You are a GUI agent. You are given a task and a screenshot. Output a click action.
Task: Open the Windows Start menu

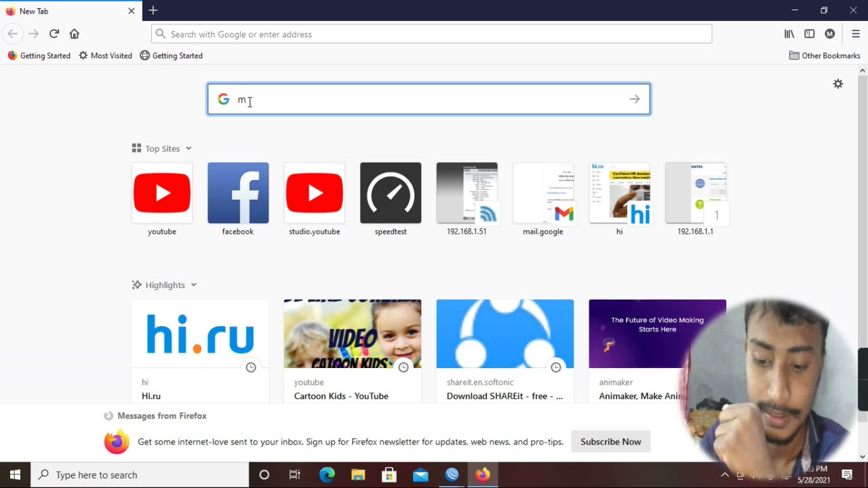tap(15, 474)
